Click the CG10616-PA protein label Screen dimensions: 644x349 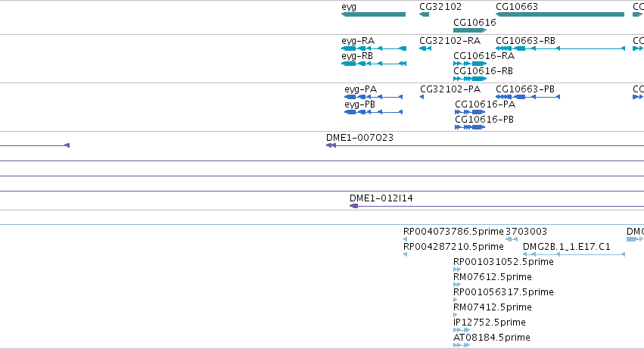pyautogui.click(x=485, y=104)
